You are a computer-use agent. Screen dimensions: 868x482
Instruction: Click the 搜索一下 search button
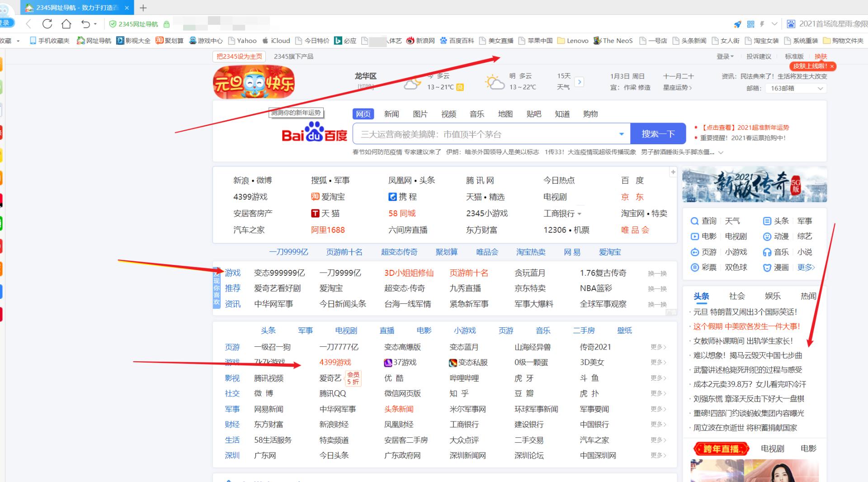coord(658,133)
